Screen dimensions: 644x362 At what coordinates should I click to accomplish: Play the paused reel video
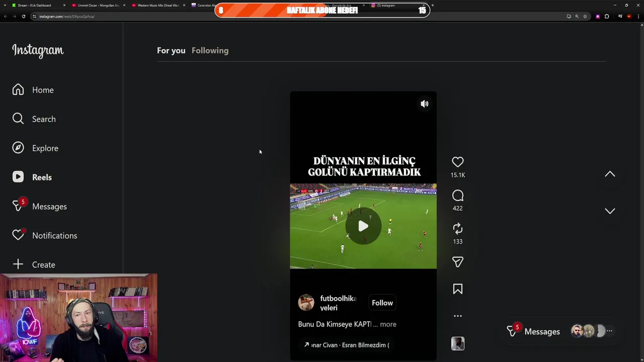363,226
